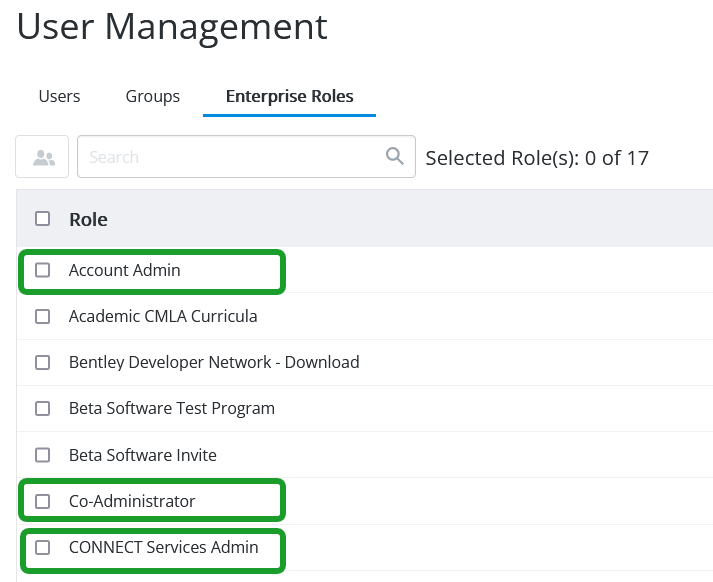Click the Role column header
The height and width of the screenshot is (582, 713).
tap(88, 219)
